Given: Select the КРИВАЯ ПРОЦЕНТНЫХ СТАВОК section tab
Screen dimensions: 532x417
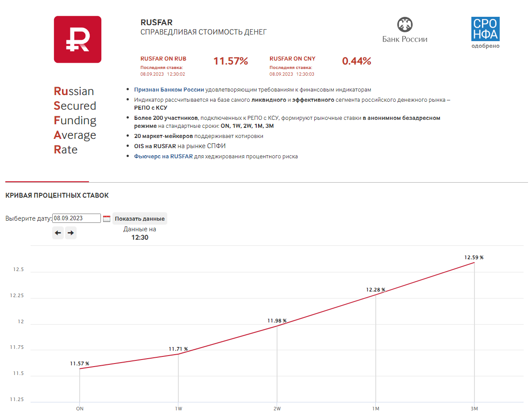Looking at the screenshot, I should tap(57, 195).
